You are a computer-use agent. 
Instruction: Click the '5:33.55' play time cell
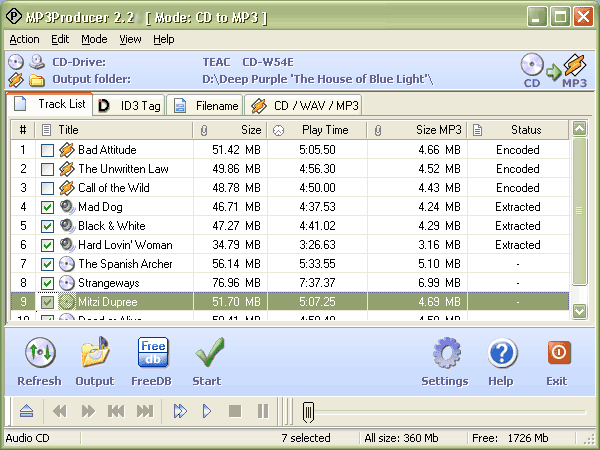(317, 264)
